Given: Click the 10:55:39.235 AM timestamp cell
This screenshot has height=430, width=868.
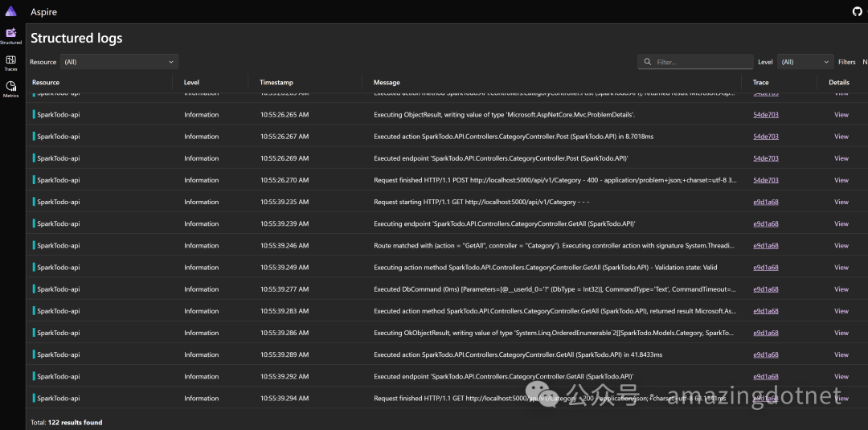Looking at the screenshot, I should pyautogui.click(x=285, y=202).
